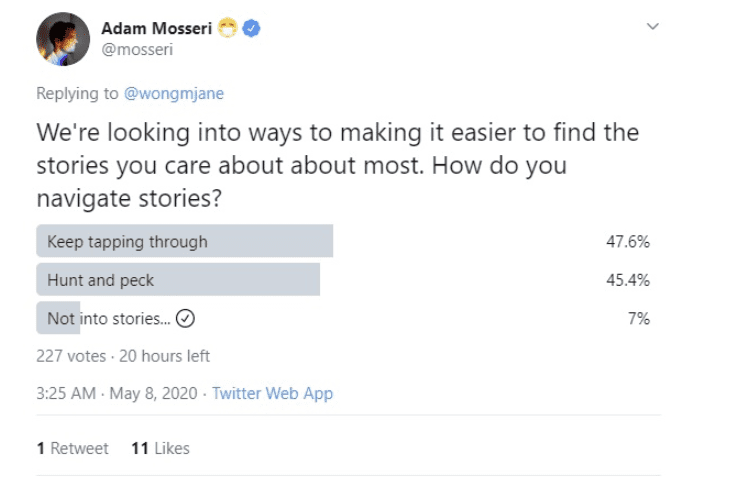733x478 pixels.
Task: Select the "Keep tapping through" poll option
Action: pos(127,241)
